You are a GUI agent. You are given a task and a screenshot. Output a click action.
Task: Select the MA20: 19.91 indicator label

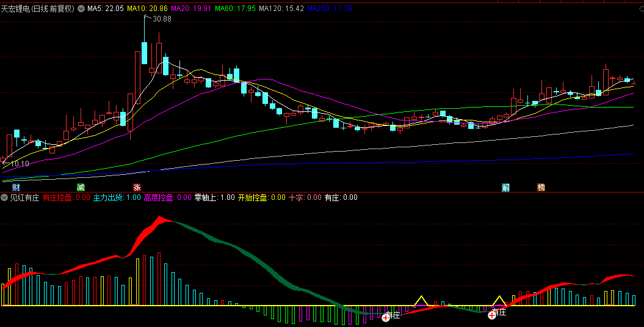(191, 8)
